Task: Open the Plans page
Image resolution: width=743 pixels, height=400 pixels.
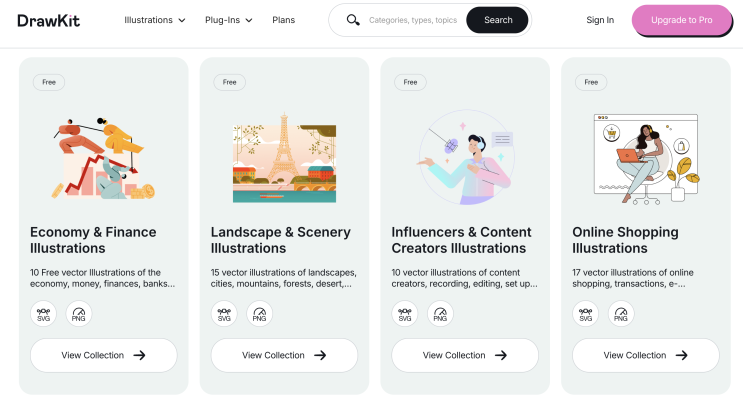Action: click(283, 20)
